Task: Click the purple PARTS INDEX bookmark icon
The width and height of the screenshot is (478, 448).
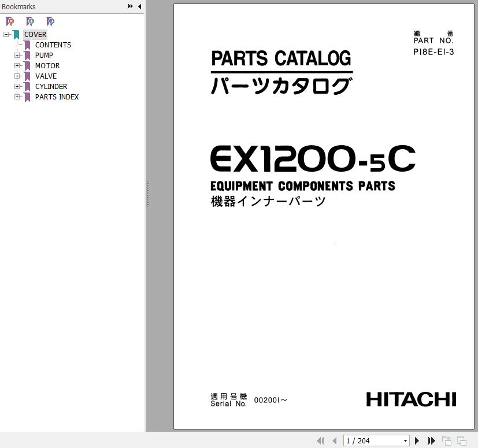Action: 27,97
